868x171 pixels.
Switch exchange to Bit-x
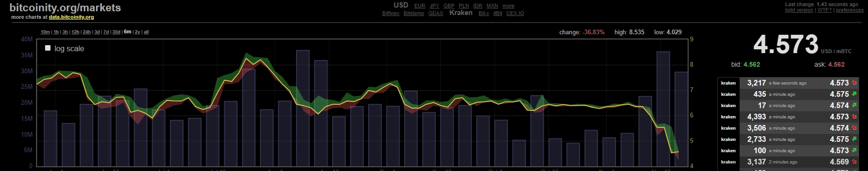point(484,14)
